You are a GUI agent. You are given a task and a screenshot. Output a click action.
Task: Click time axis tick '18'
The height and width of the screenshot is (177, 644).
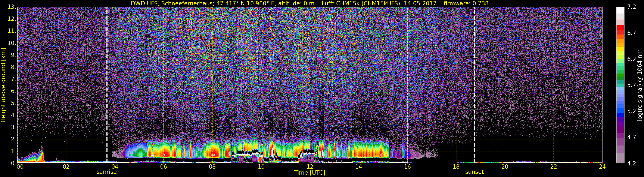[456, 167]
